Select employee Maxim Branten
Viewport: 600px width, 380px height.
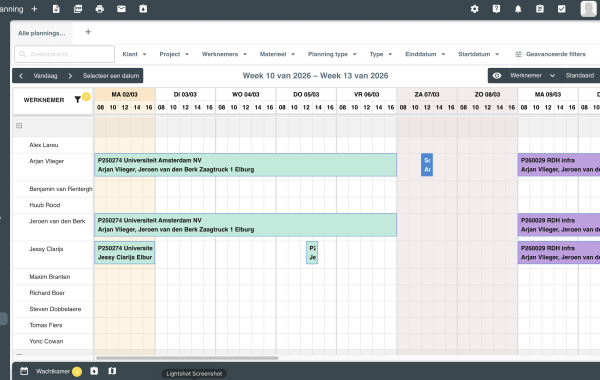tap(50, 277)
